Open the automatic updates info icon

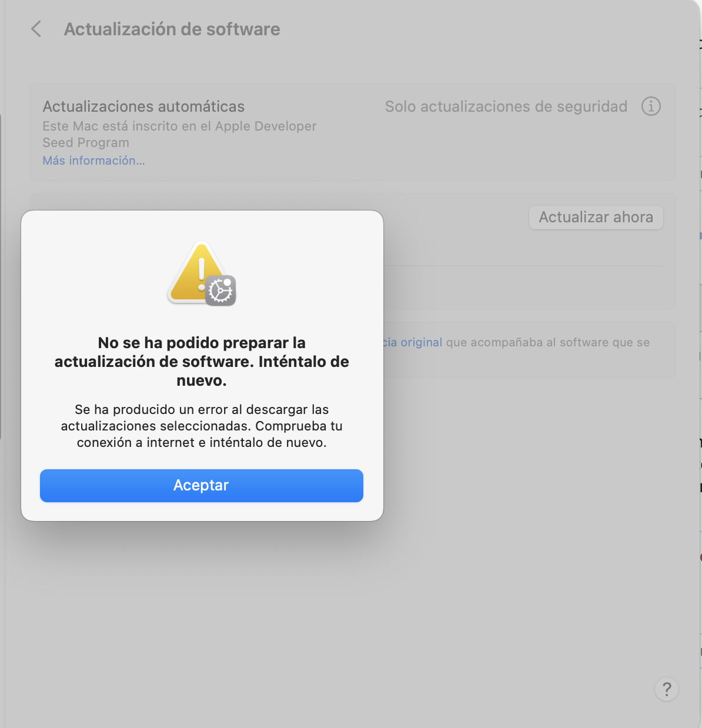click(651, 106)
